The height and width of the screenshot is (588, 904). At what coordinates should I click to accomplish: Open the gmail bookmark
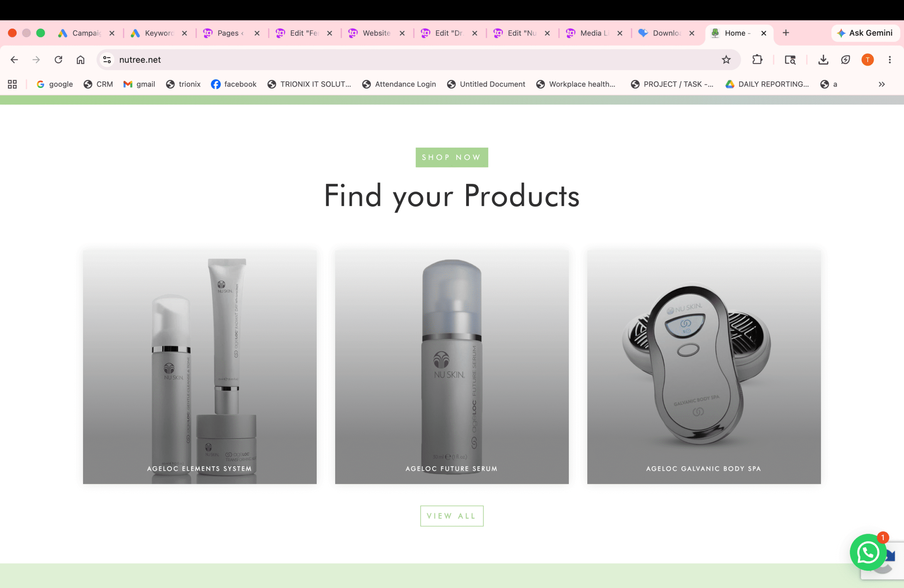(139, 84)
